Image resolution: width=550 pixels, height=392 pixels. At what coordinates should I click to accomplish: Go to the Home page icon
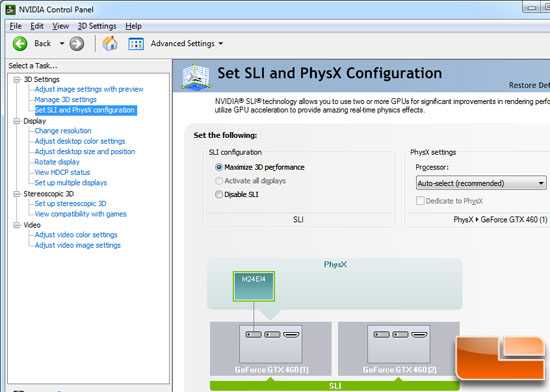[110, 43]
